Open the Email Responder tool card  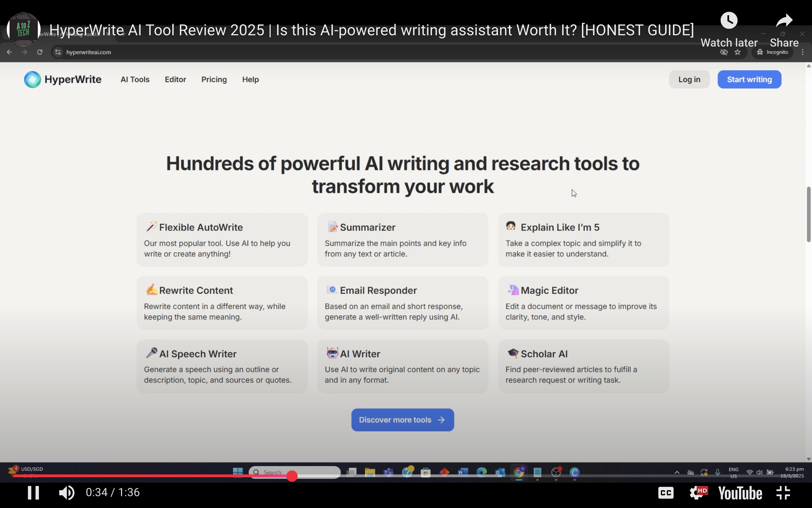click(x=402, y=303)
